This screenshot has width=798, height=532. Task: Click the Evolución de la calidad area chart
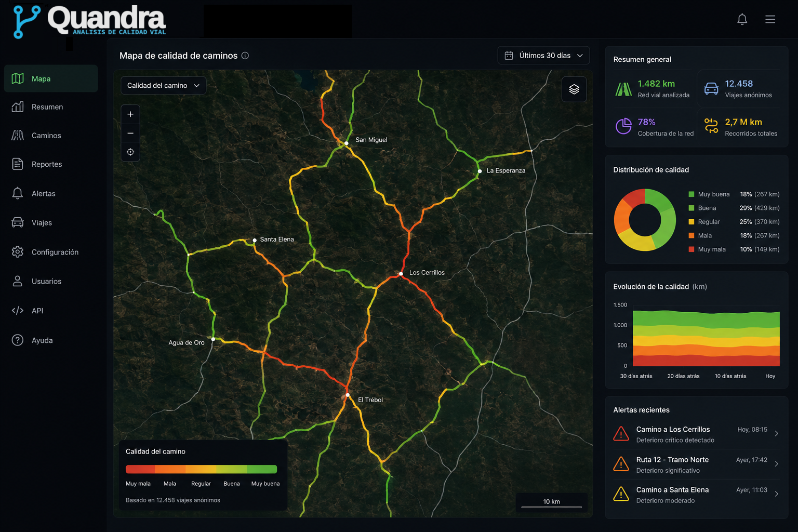(x=706, y=338)
